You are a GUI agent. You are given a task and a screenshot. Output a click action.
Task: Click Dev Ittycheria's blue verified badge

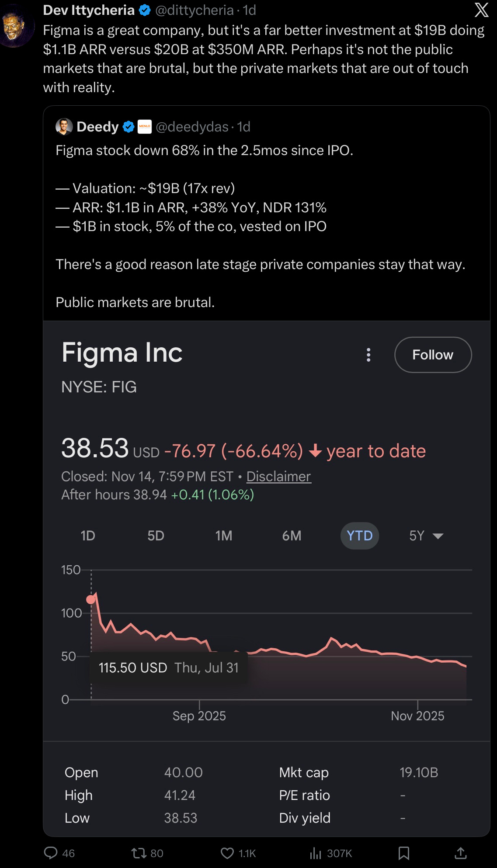tap(145, 10)
